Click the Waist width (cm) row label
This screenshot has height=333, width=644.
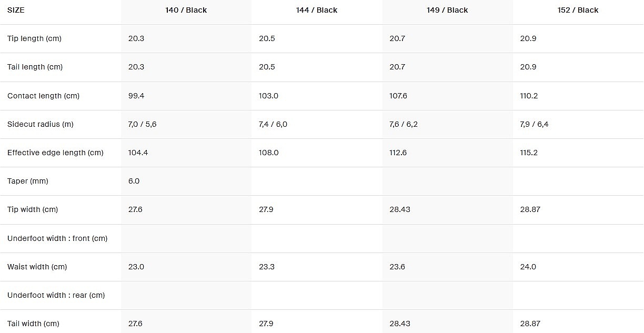click(x=37, y=267)
